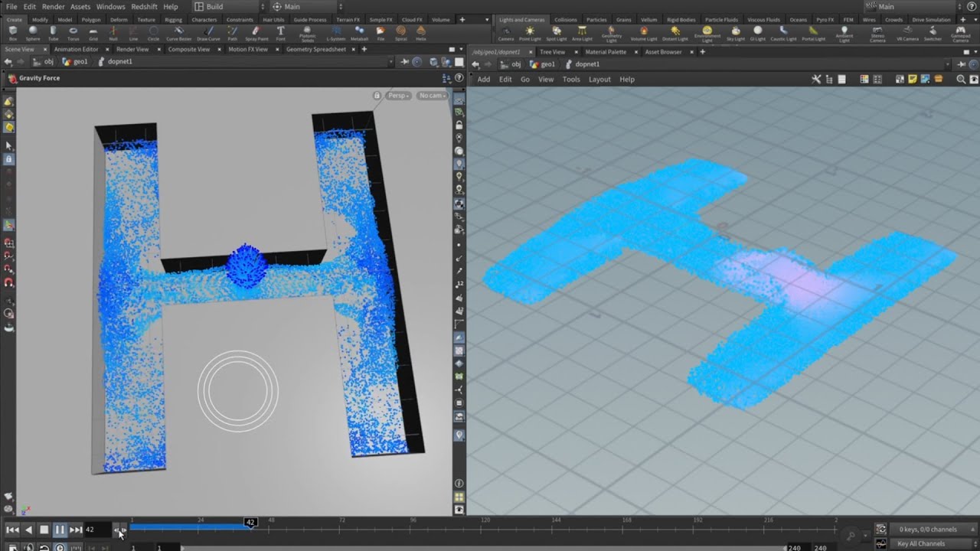Switch to the Geometry Spreadsheet tab
This screenshot has width=980, height=551.
[315, 49]
